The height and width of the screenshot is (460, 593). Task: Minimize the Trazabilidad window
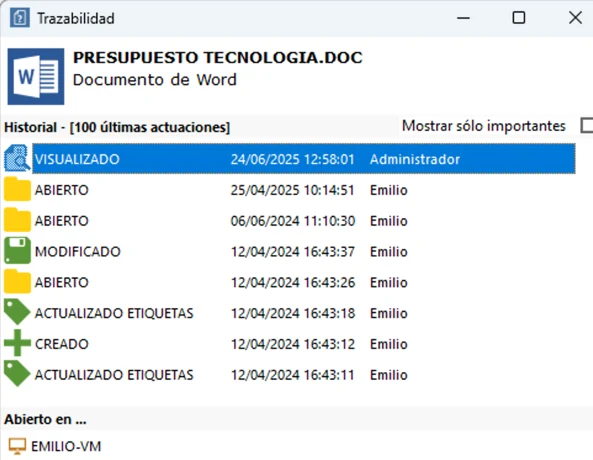pos(463,18)
